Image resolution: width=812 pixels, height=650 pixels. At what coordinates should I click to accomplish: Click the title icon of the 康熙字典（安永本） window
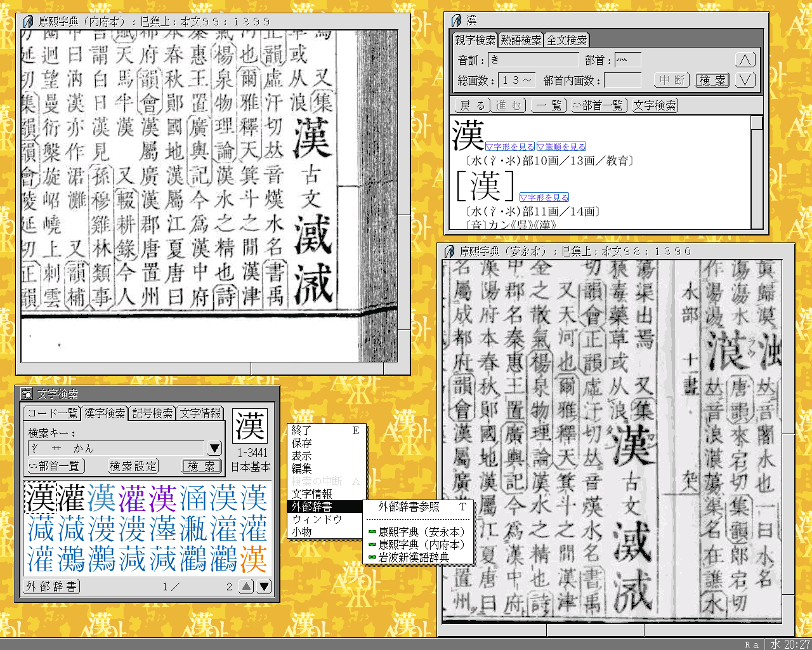point(449,251)
